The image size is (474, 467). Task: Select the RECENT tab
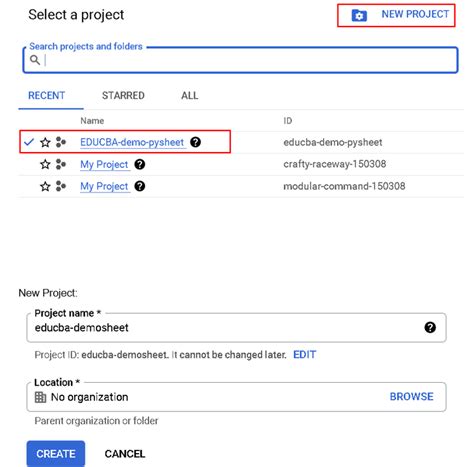(46, 96)
